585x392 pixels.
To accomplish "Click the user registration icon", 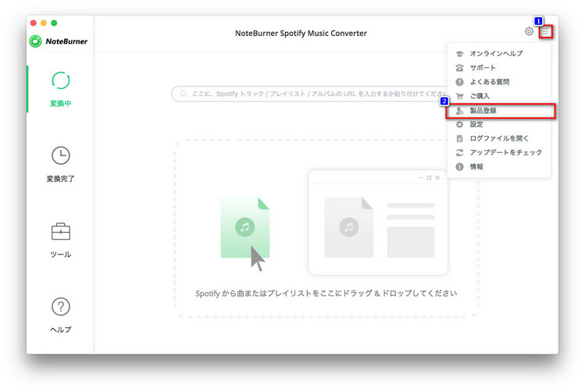I will (x=459, y=110).
